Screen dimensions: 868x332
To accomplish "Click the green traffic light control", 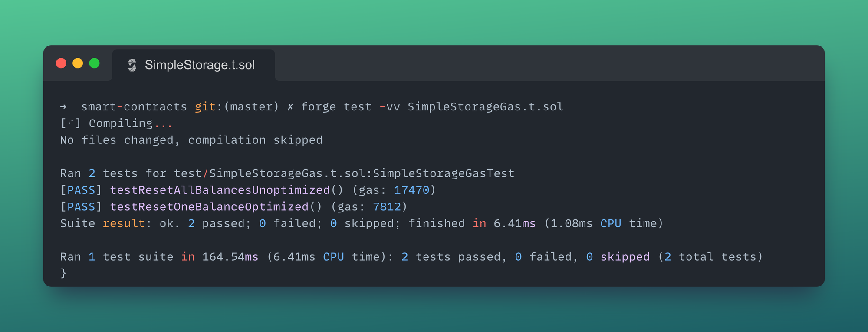I will coord(94,63).
